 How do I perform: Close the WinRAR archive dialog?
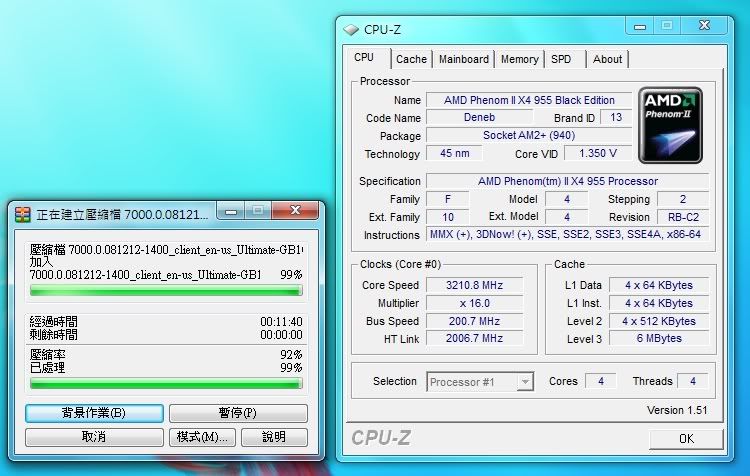[x=295, y=210]
